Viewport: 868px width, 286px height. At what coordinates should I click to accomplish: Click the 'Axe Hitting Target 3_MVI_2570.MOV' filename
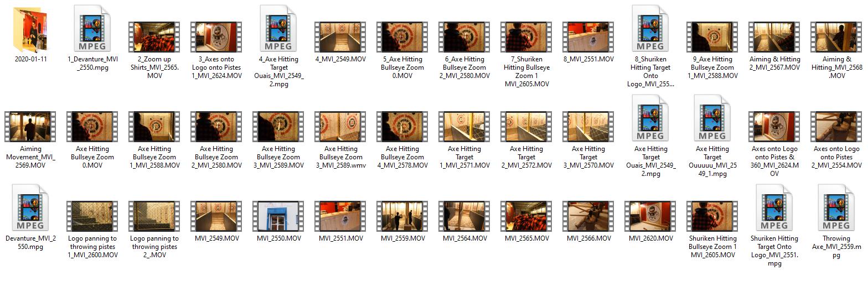588,157
